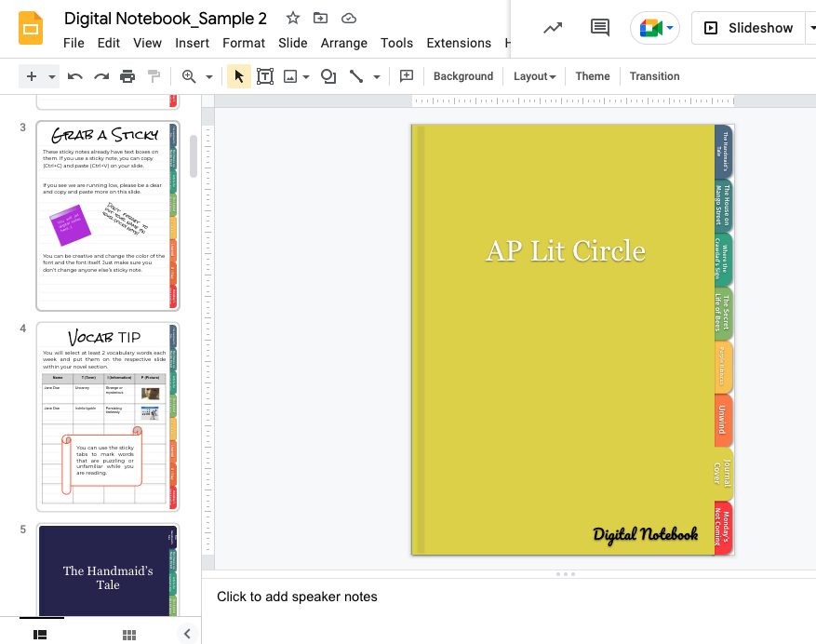Image resolution: width=816 pixels, height=644 pixels.
Task: Click Where the Crawdad's Sign tab
Action: click(x=723, y=259)
